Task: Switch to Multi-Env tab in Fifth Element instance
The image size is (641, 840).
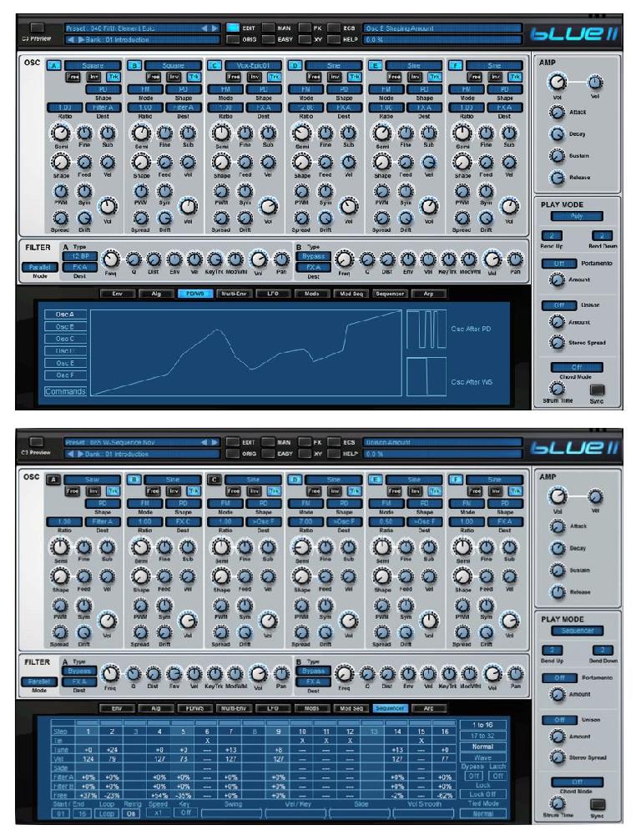Action: [234, 294]
